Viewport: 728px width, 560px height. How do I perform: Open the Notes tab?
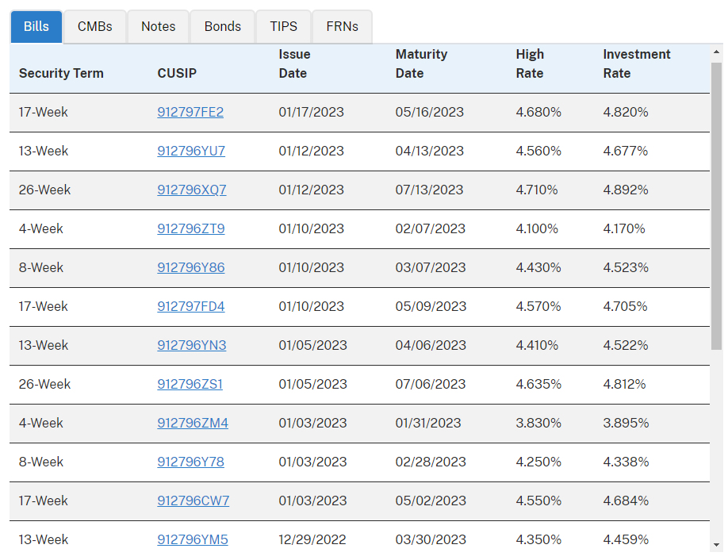(x=159, y=26)
